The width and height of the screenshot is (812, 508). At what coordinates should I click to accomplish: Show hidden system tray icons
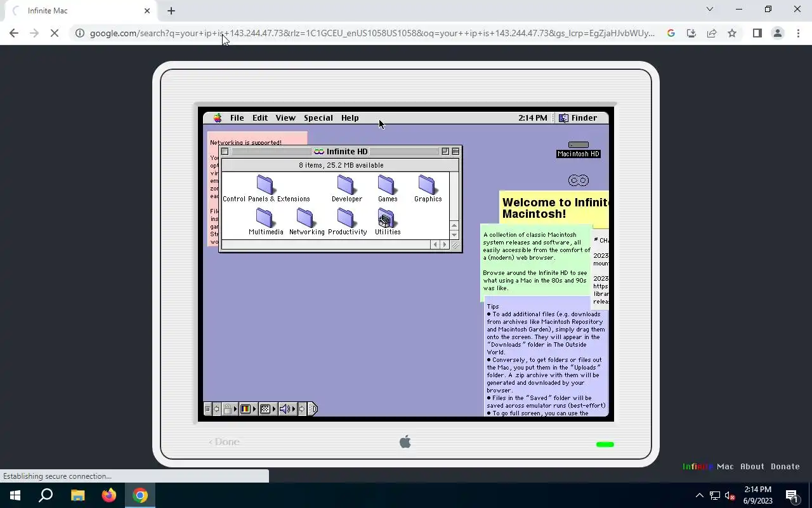[x=699, y=495]
